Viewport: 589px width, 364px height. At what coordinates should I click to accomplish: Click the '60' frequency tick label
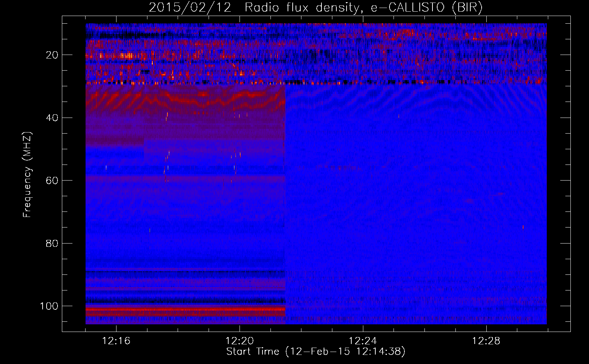52,181
